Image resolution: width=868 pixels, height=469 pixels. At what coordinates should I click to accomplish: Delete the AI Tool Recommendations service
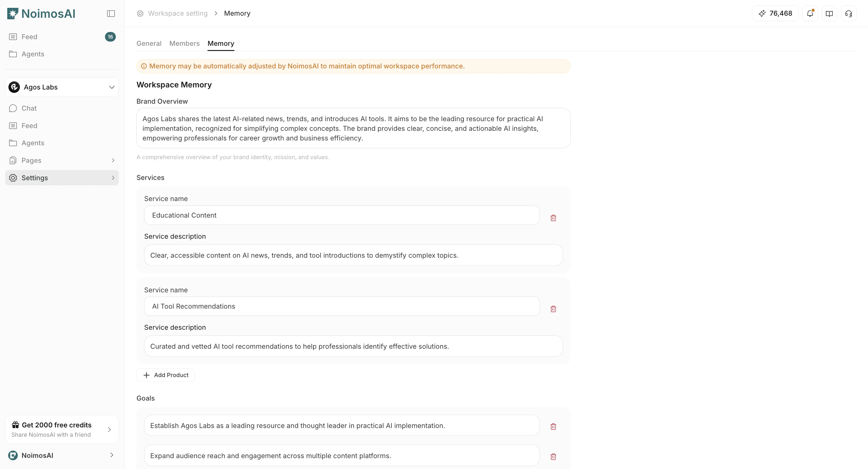(553, 309)
